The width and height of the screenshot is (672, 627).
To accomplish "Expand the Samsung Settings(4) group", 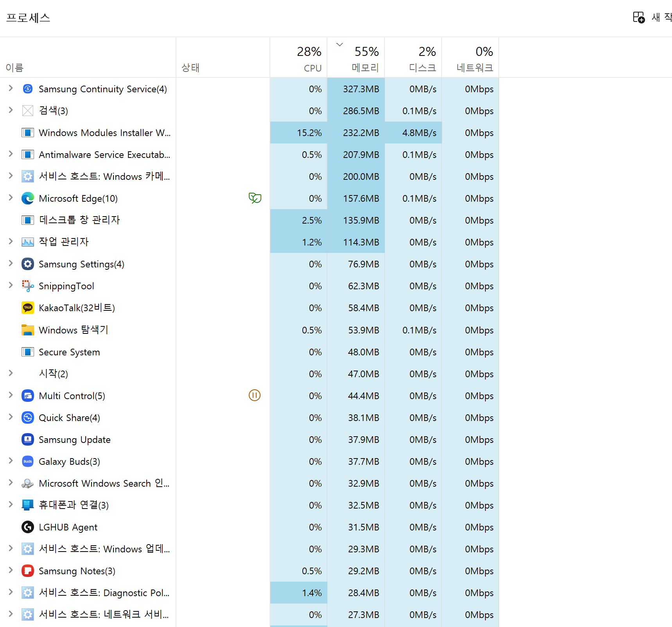I will coord(11,263).
